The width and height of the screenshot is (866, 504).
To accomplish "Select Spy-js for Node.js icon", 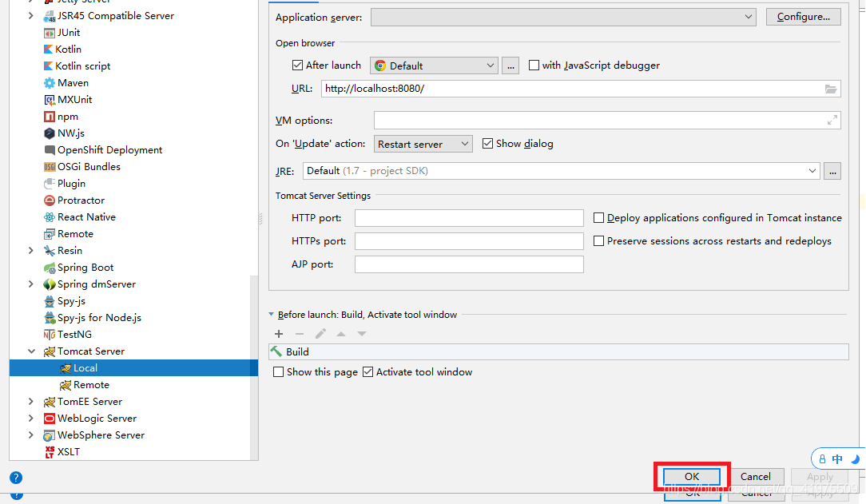I will (50, 318).
